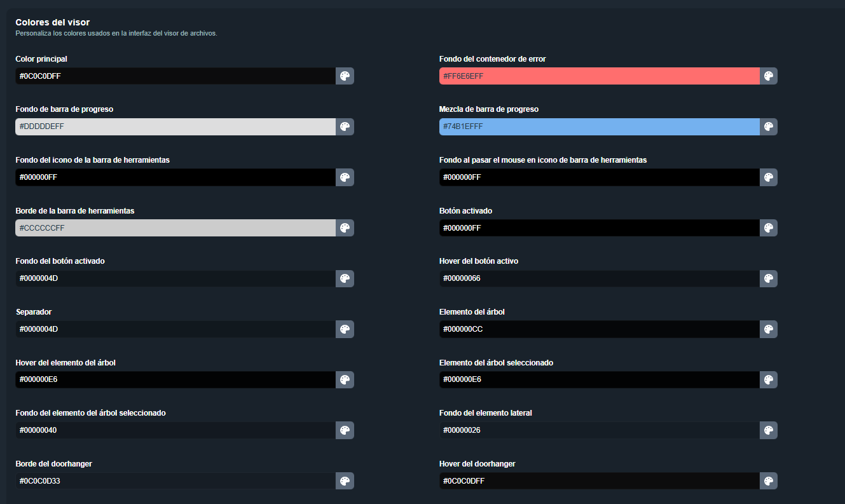The image size is (845, 504).
Task: Click the Fondo del botón activado input
Action: point(175,278)
